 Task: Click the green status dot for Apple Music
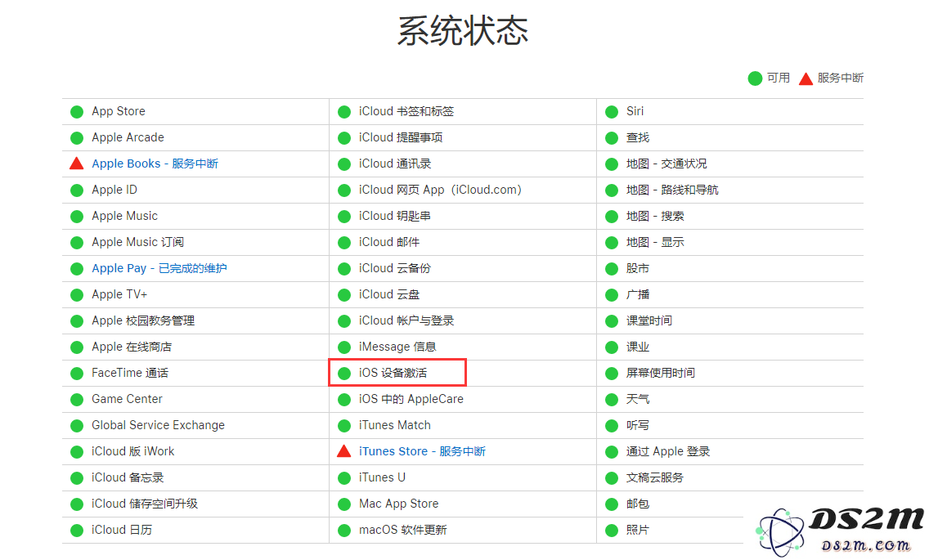click(x=77, y=217)
